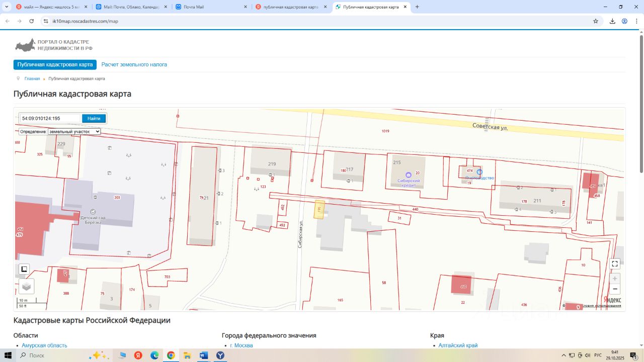Viewport: 644px width, 362px height.
Task: Open Yandex Browser from taskbar
Action: click(x=138, y=355)
